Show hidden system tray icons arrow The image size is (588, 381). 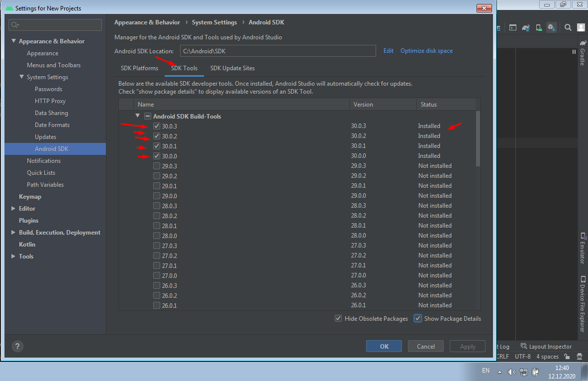point(499,372)
